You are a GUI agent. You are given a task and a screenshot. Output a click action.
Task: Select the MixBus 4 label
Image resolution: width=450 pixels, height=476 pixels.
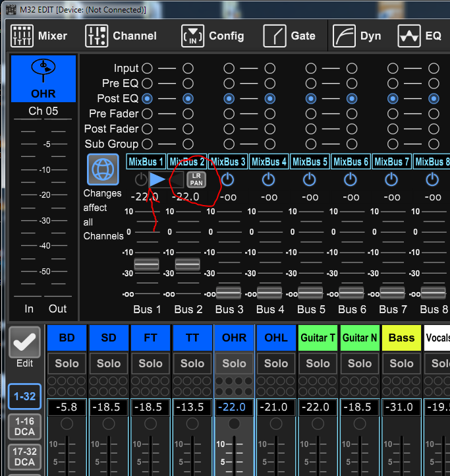coord(269,162)
